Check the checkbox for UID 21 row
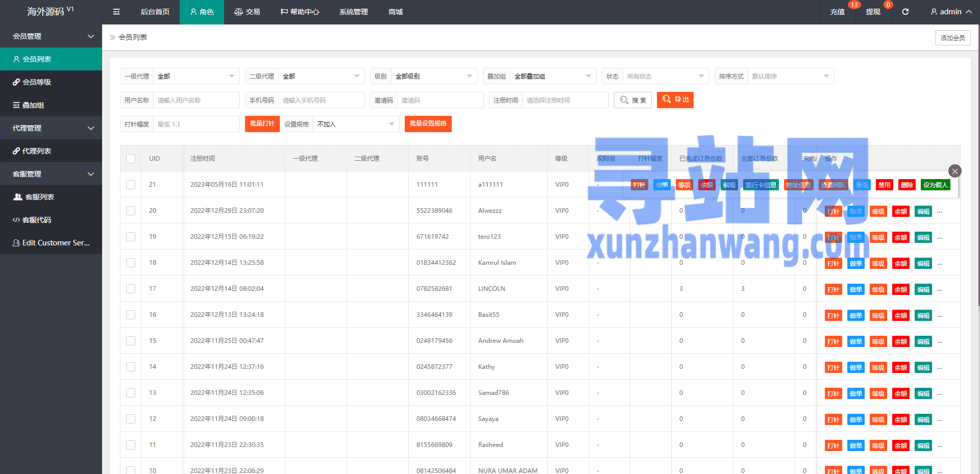The height and width of the screenshot is (474, 980). pyautogui.click(x=131, y=185)
